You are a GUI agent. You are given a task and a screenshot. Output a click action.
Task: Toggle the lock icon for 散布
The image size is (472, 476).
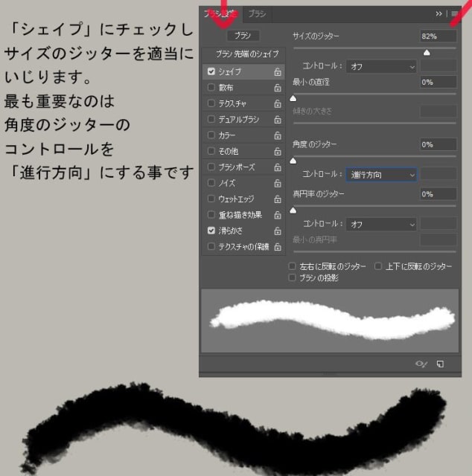(x=278, y=88)
